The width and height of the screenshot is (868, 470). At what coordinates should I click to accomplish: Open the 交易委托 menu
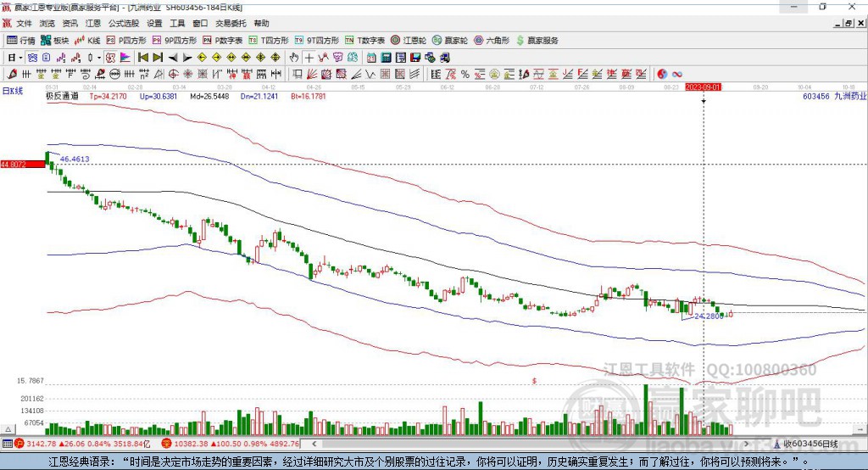pyautogui.click(x=231, y=23)
